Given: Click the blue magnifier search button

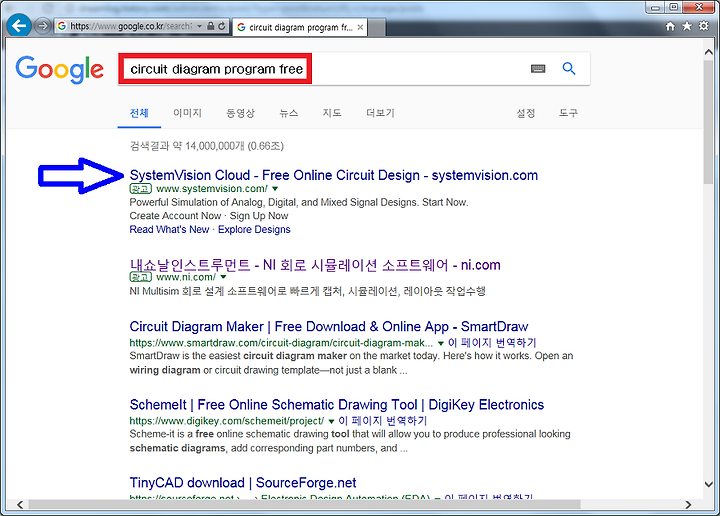Looking at the screenshot, I should click(x=568, y=68).
